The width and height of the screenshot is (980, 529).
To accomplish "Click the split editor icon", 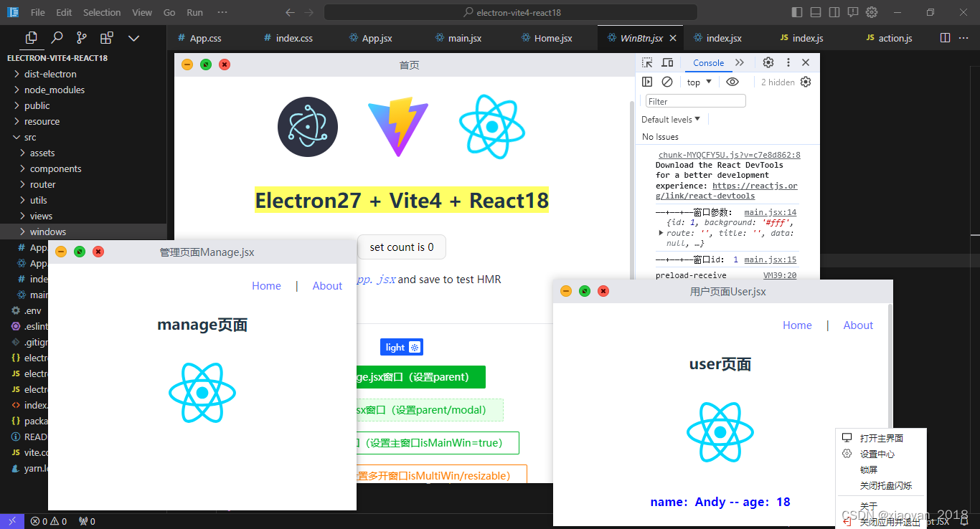I will (946, 38).
